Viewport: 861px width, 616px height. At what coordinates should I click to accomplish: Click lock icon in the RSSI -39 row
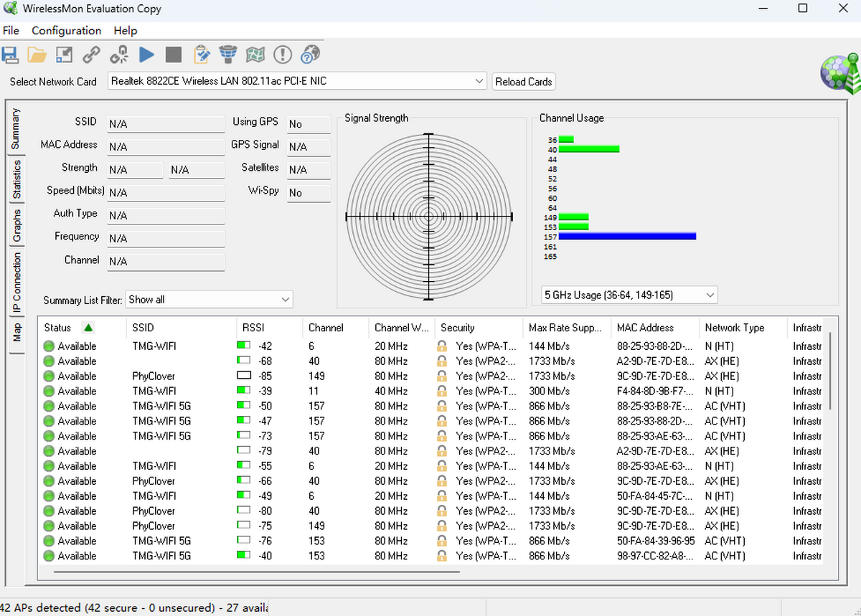(x=443, y=391)
